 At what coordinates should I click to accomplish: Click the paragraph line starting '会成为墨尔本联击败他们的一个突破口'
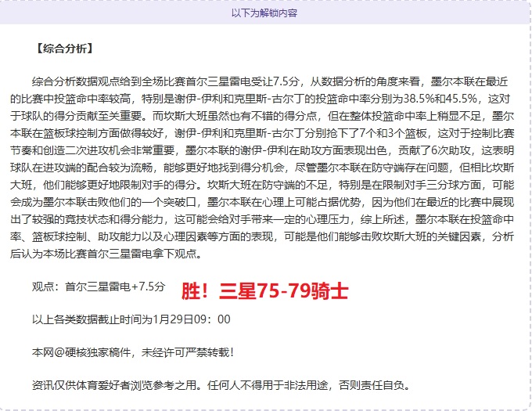point(262,202)
